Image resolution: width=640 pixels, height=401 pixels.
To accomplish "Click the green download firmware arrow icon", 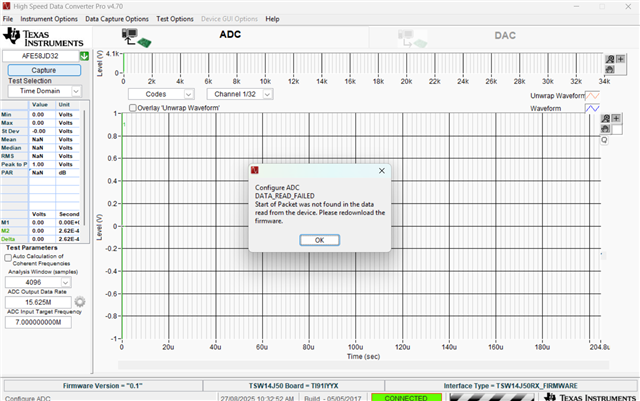I will (84, 56).
